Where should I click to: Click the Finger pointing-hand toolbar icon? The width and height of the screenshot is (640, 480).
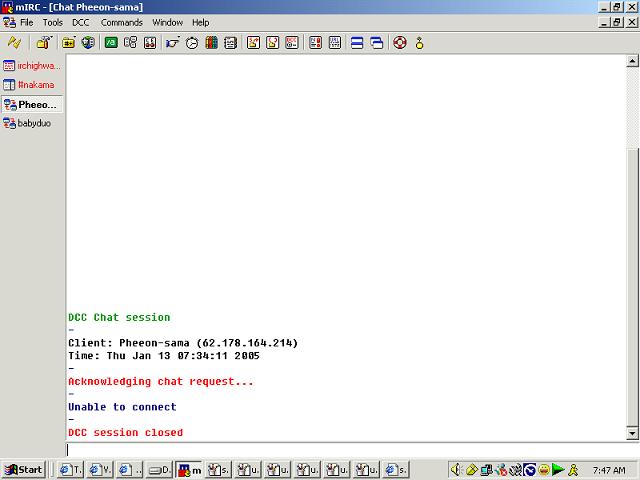pos(172,42)
